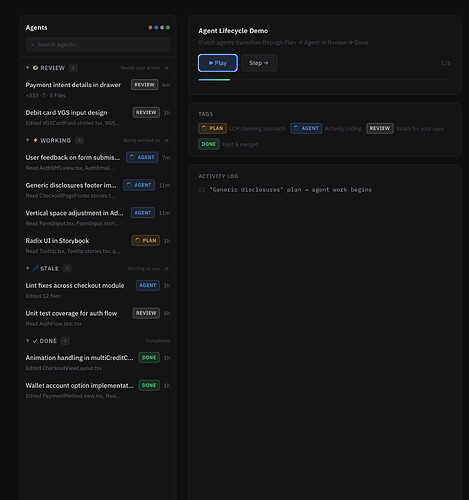Click the 'Agents' panel title
The width and height of the screenshot is (469, 500).
[36, 28]
